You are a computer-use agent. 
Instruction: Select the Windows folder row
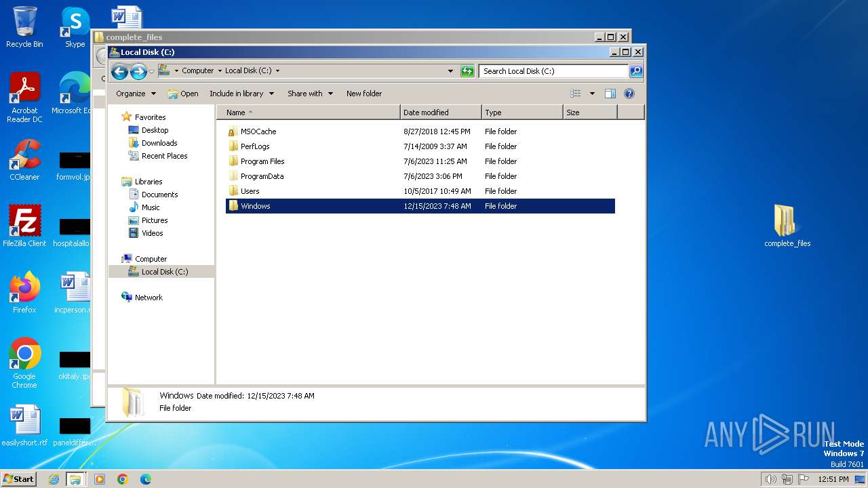point(420,206)
